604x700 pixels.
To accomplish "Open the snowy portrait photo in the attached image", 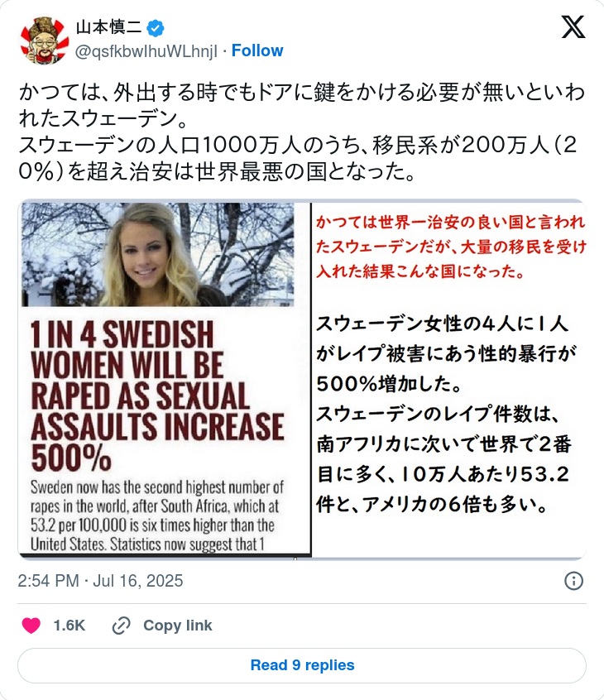I will (157, 255).
